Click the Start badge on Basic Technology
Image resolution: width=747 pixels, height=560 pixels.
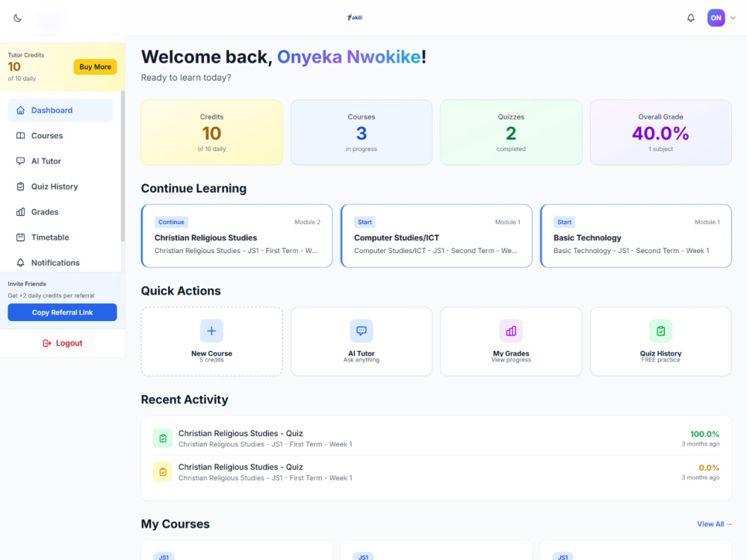(565, 222)
